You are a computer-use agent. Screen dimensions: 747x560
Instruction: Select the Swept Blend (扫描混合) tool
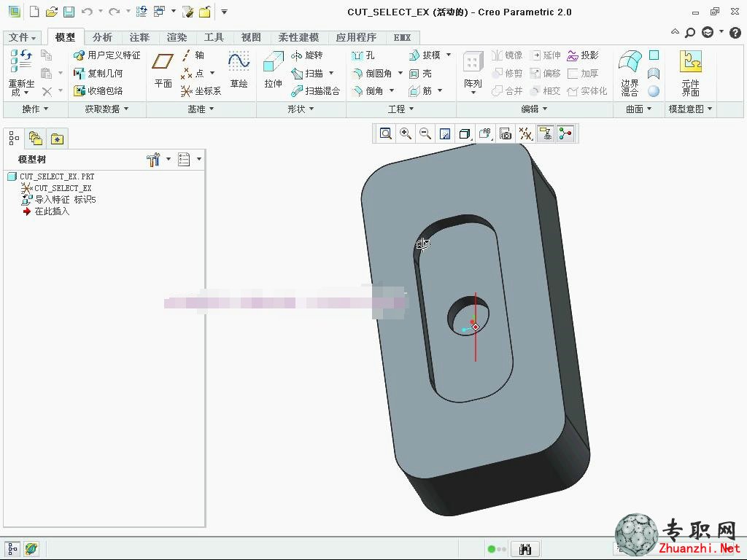(x=315, y=91)
